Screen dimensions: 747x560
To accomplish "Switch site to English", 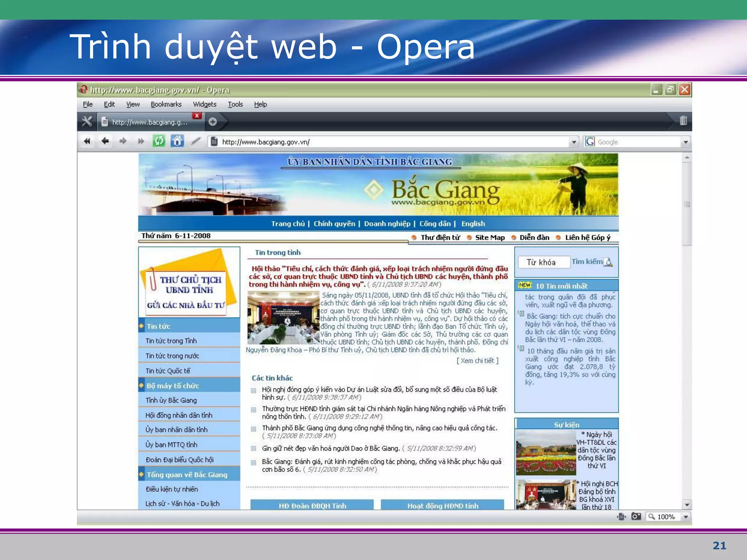I will 473,223.
